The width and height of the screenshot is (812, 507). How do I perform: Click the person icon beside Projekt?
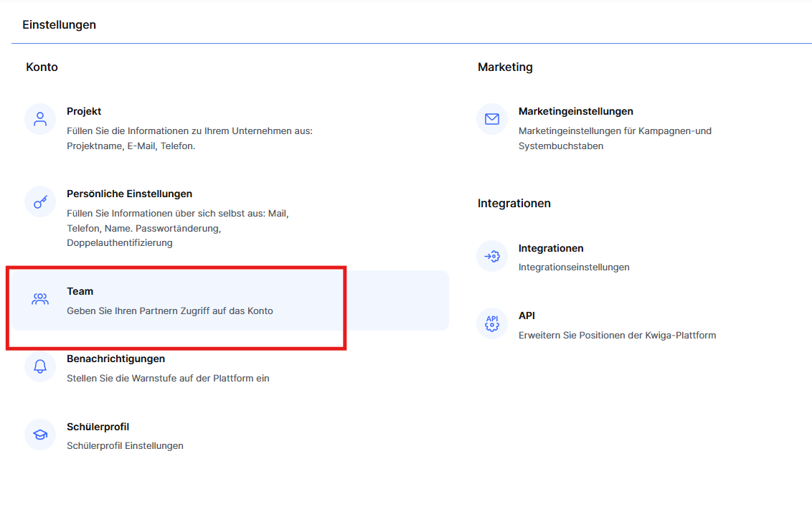pyautogui.click(x=40, y=119)
